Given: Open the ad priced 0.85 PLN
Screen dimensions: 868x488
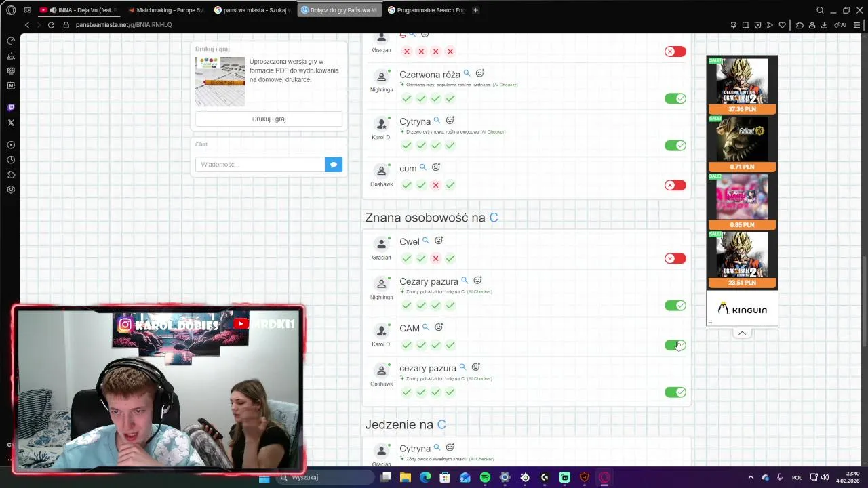Looking at the screenshot, I should click(x=742, y=201).
